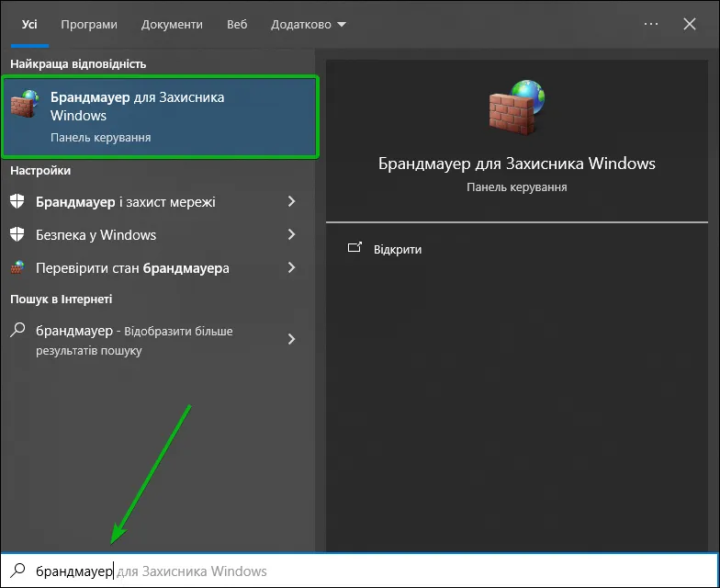Click magnifier icon beside web result брандмауер
Viewport: 720px width, 588px height.
(17, 330)
